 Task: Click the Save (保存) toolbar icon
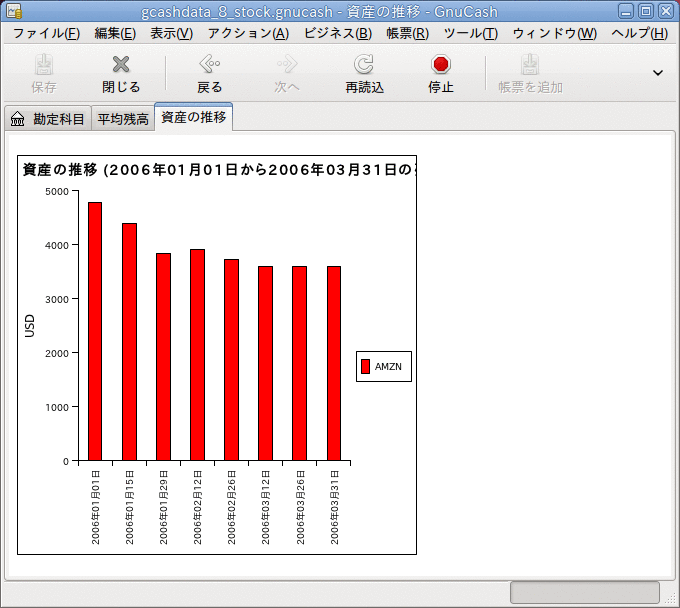[44, 66]
